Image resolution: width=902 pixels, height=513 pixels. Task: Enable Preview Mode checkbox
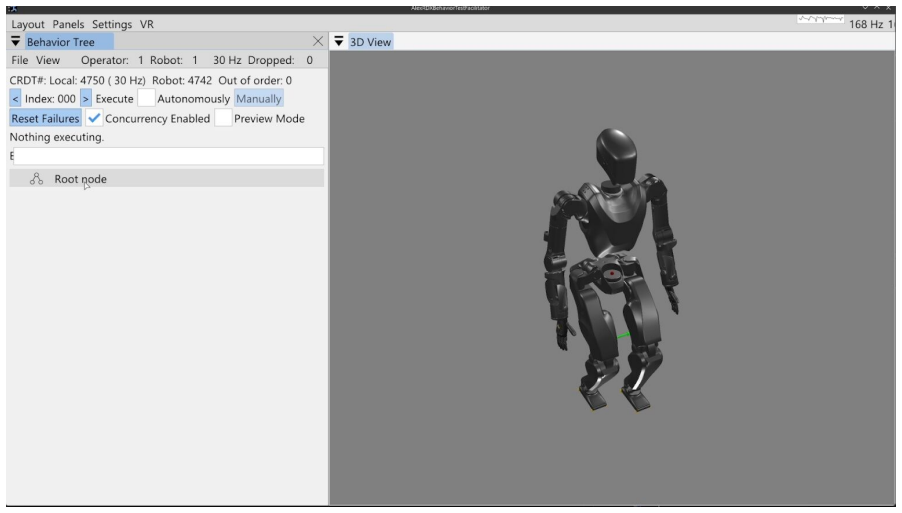tap(223, 118)
